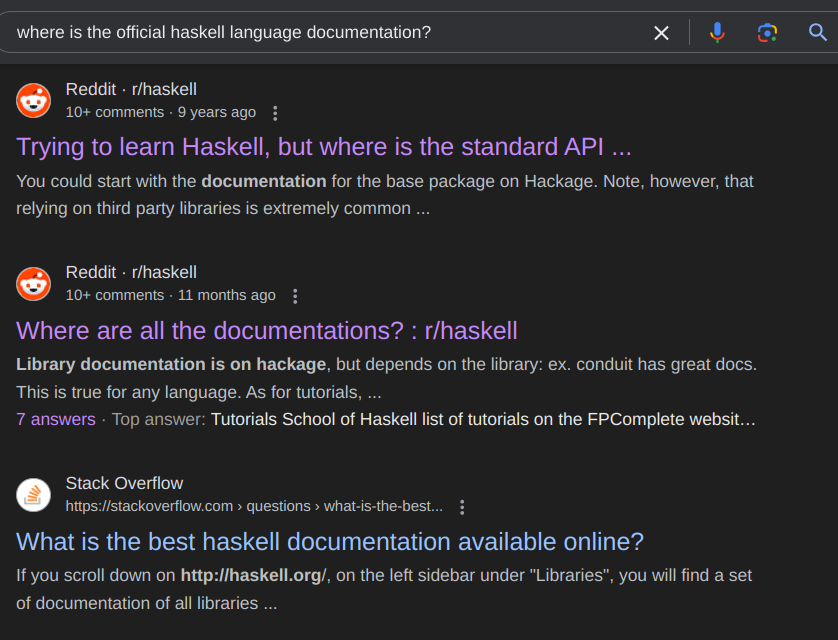
Task: Click 'Reddit · r/haskell' above standard API result
Action: tap(131, 89)
